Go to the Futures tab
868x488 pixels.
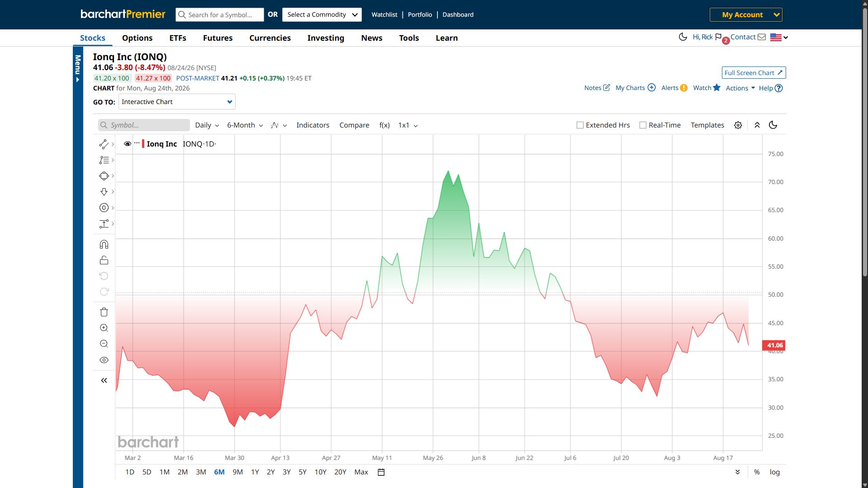pyautogui.click(x=218, y=38)
